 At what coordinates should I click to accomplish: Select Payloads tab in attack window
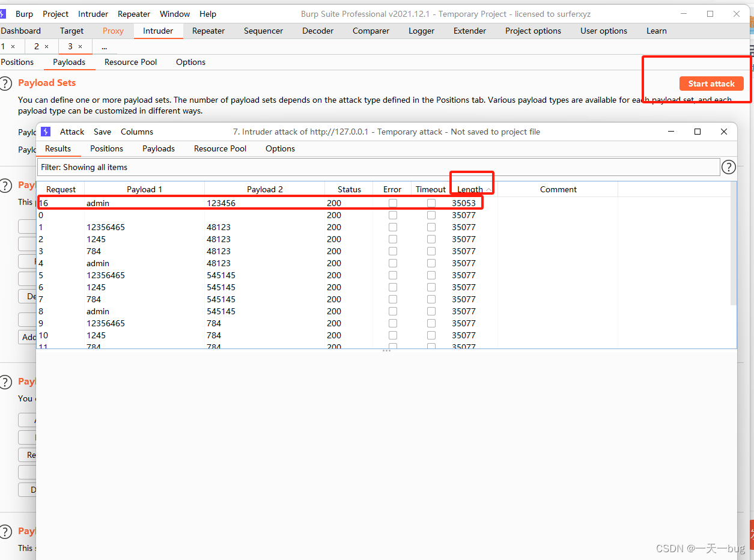[x=159, y=148]
